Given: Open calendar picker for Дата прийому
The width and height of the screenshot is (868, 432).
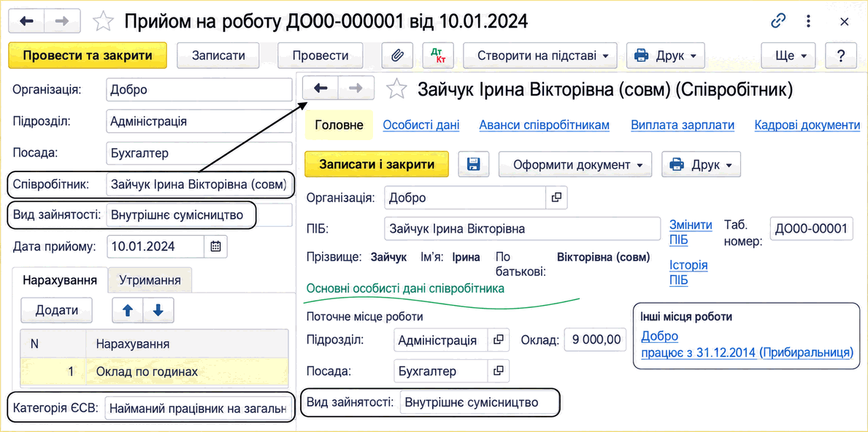Looking at the screenshot, I should pyautogui.click(x=216, y=247).
